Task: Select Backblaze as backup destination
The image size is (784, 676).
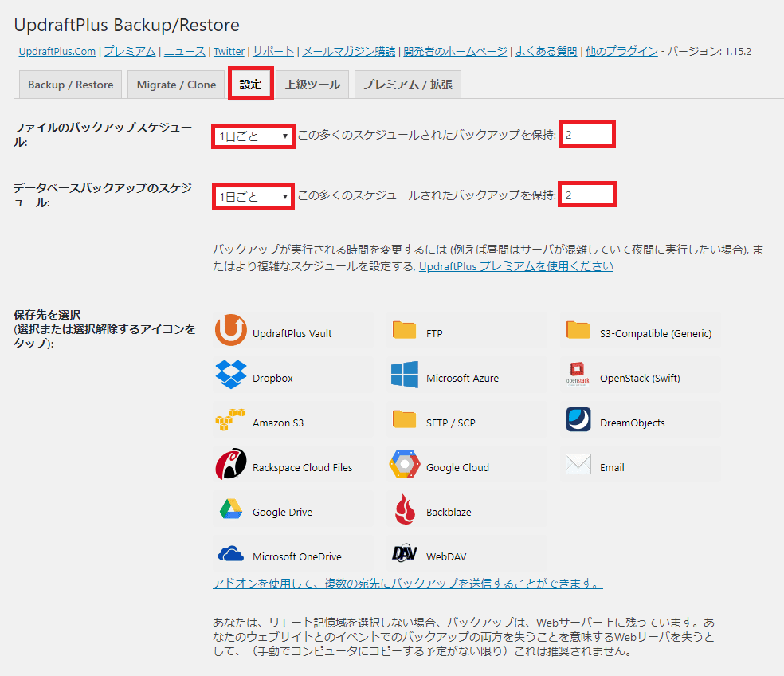Action: [406, 511]
